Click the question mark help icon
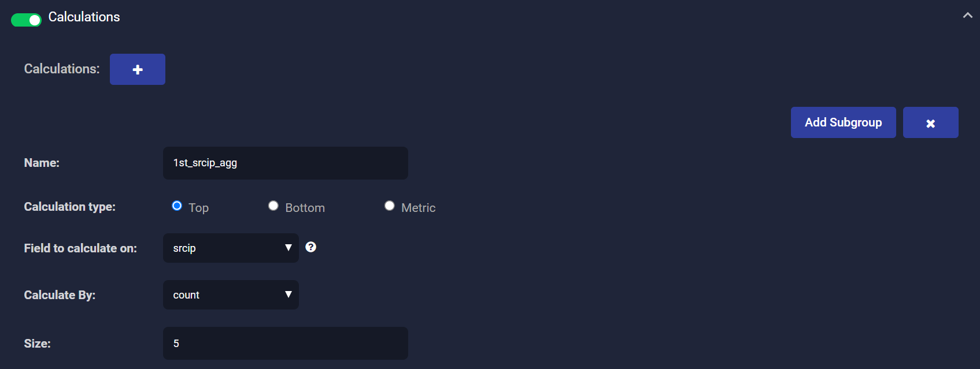The width and height of the screenshot is (980, 369). (x=311, y=247)
